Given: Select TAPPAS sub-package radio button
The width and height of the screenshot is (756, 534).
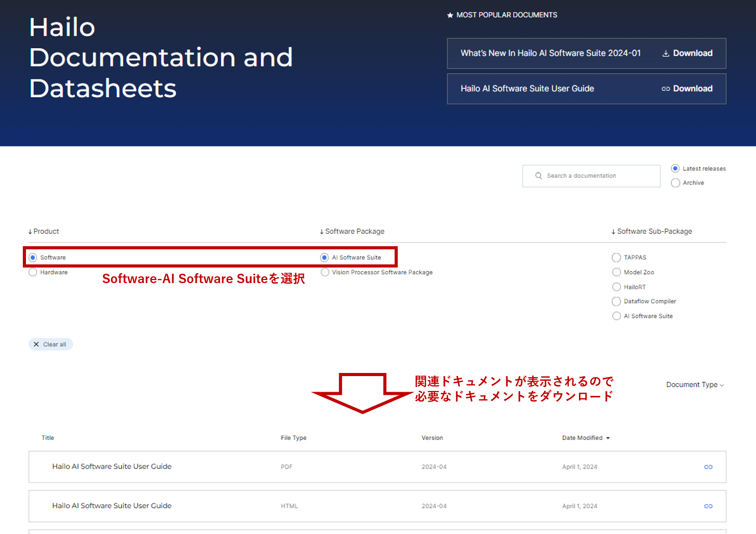Looking at the screenshot, I should pos(616,258).
